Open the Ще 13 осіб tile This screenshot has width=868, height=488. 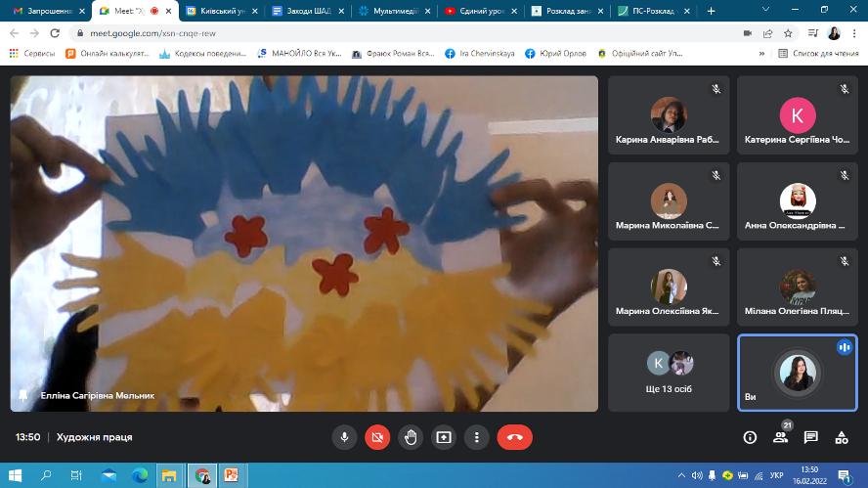[669, 373]
